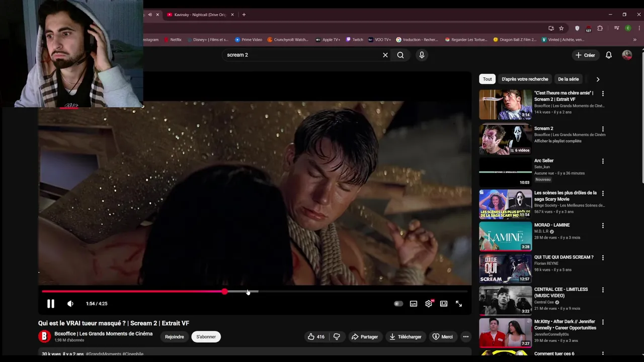Select the 'D'après votre recherche' chip
This screenshot has height=362, width=644.
pos(525,79)
